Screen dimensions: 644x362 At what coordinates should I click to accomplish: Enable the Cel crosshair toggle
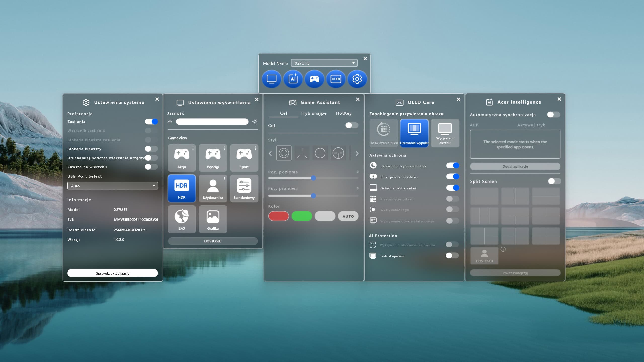pos(352,125)
